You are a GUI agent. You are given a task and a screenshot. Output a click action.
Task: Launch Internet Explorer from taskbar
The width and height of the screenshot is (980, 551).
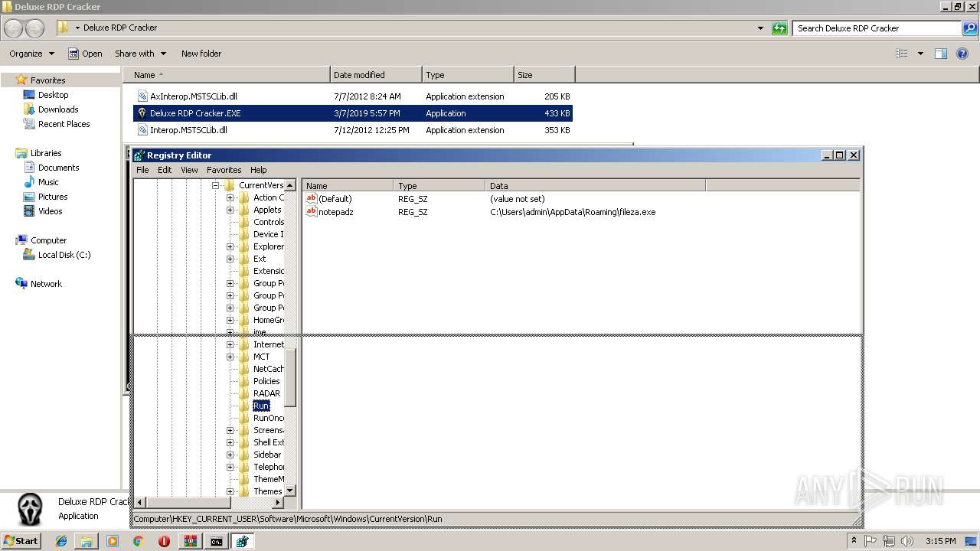tap(61, 541)
